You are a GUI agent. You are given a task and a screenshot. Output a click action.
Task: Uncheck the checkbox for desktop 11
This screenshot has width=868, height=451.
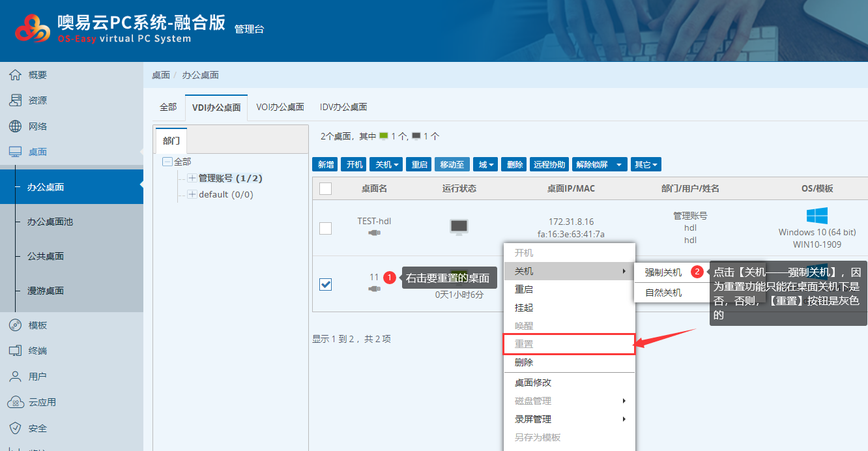(326, 284)
